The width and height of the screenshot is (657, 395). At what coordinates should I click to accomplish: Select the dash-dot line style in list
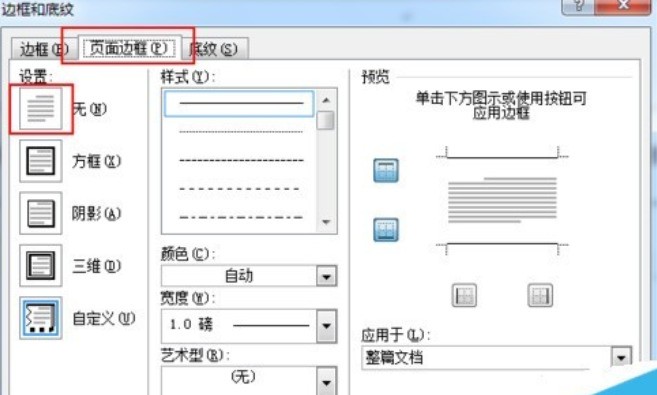(241, 217)
